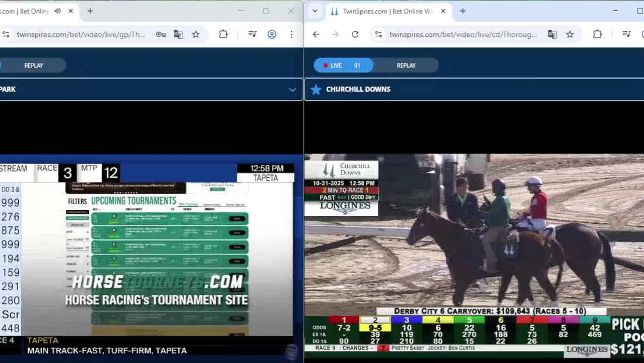Bookmark page with star in left window

(x=196, y=34)
